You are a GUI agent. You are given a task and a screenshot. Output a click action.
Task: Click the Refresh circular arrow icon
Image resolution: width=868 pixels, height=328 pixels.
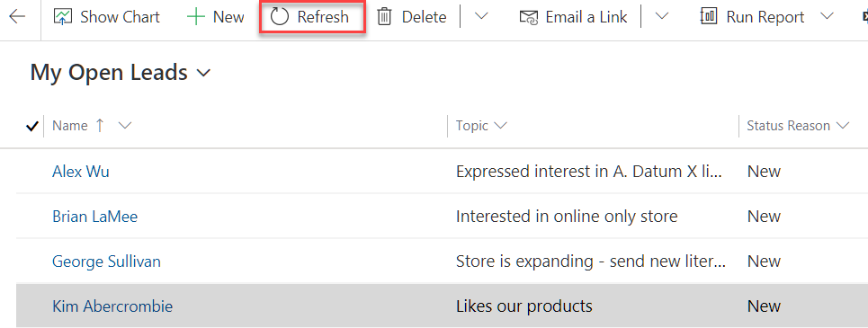(x=280, y=17)
